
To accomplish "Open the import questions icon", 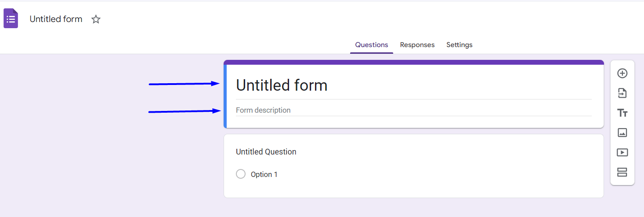I will pyautogui.click(x=622, y=93).
